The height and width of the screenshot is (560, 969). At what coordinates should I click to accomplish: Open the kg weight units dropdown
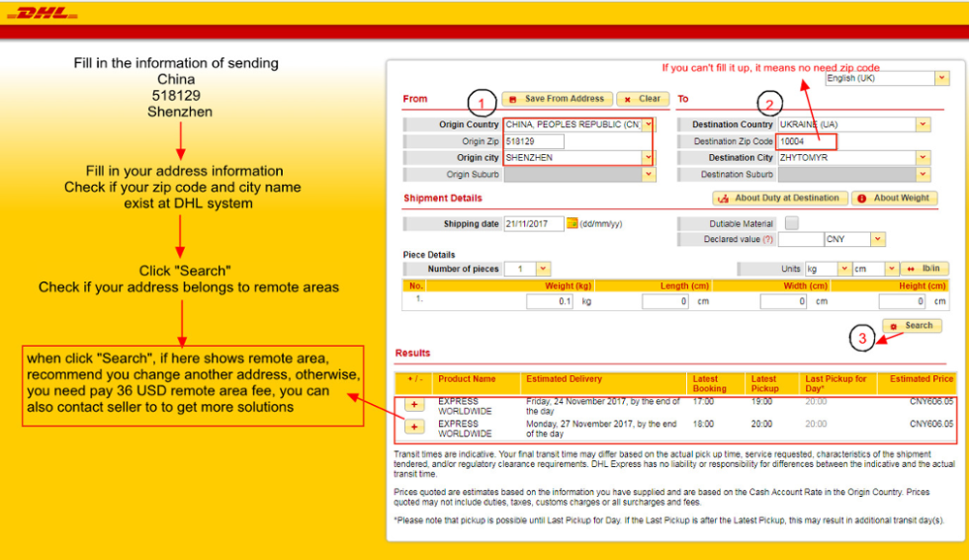844,269
